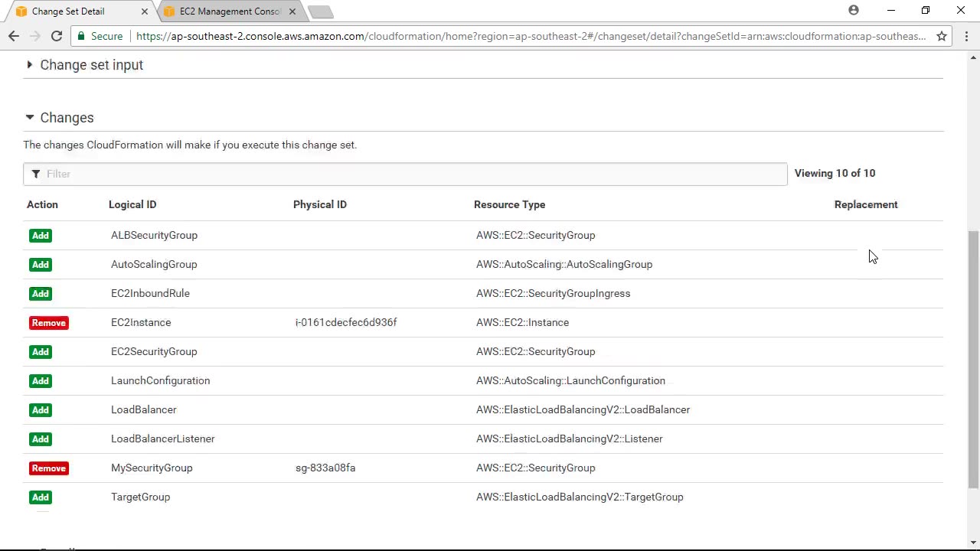
Task: Click the filter funnel icon
Action: point(35,174)
